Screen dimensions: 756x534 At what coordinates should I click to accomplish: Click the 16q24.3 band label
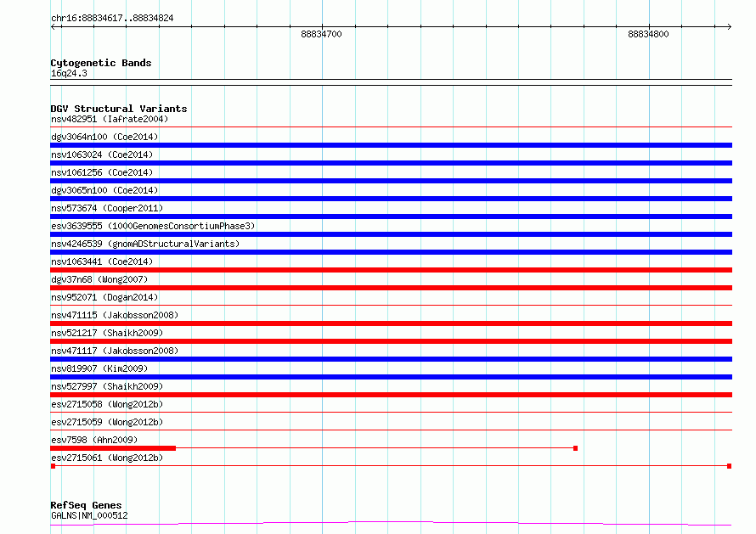(x=69, y=73)
